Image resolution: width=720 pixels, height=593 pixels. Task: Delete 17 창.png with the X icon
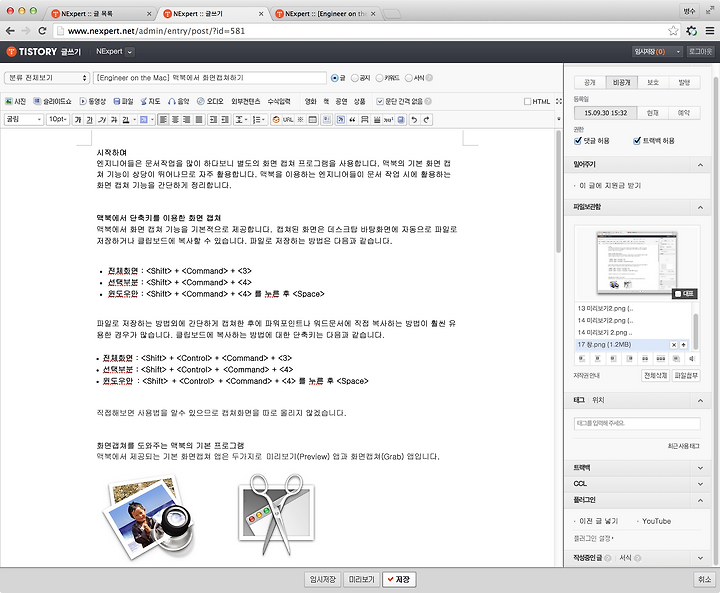click(674, 345)
